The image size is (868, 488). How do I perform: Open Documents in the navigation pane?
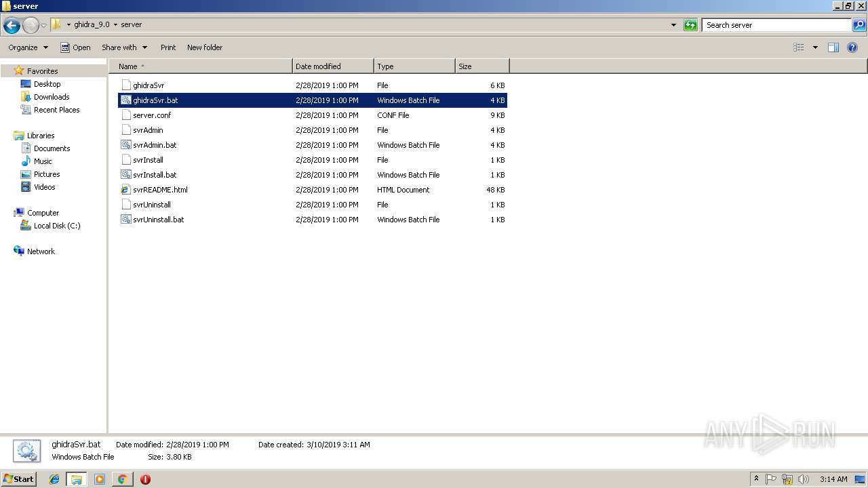click(x=52, y=148)
